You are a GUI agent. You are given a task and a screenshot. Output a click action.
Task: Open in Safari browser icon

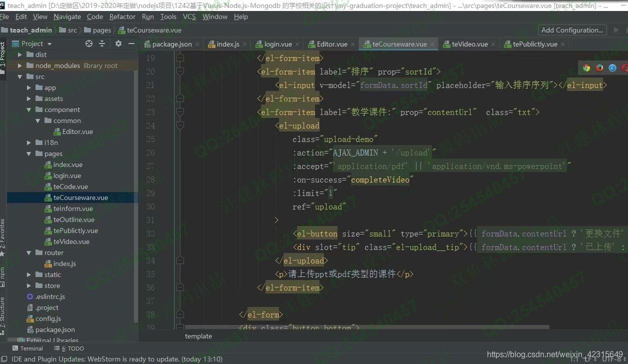pyautogui.click(x=612, y=68)
